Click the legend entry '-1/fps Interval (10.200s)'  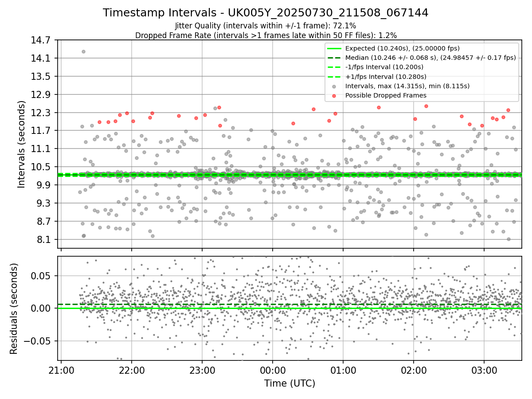(x=384, y=67)
